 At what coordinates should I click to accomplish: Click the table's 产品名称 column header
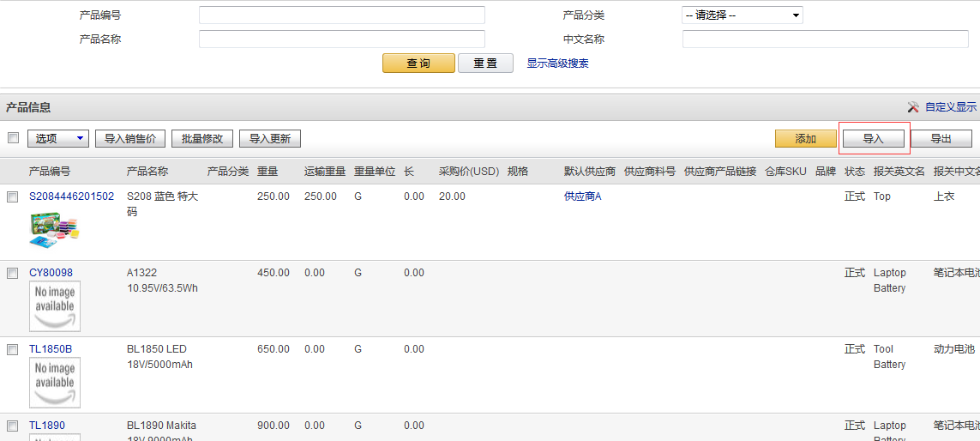click(147, 172)
